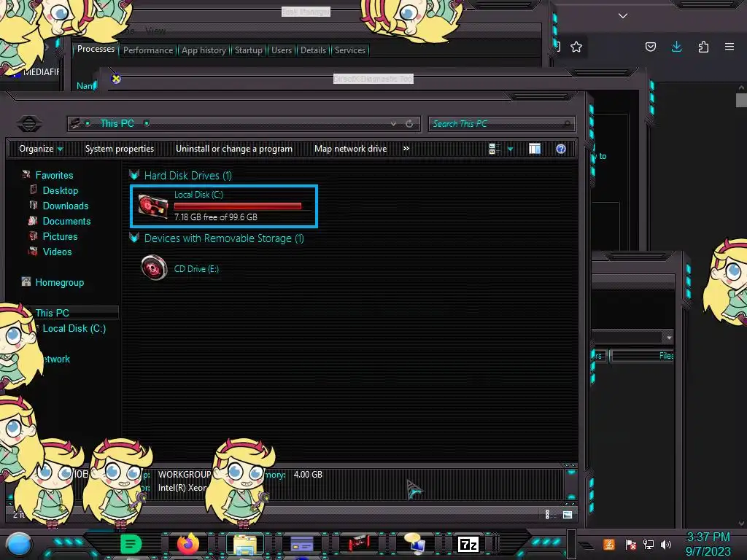Open the 7-Zip taskbar icon
This screenshot has width=747, height=560.
click(x=468, y=544)
